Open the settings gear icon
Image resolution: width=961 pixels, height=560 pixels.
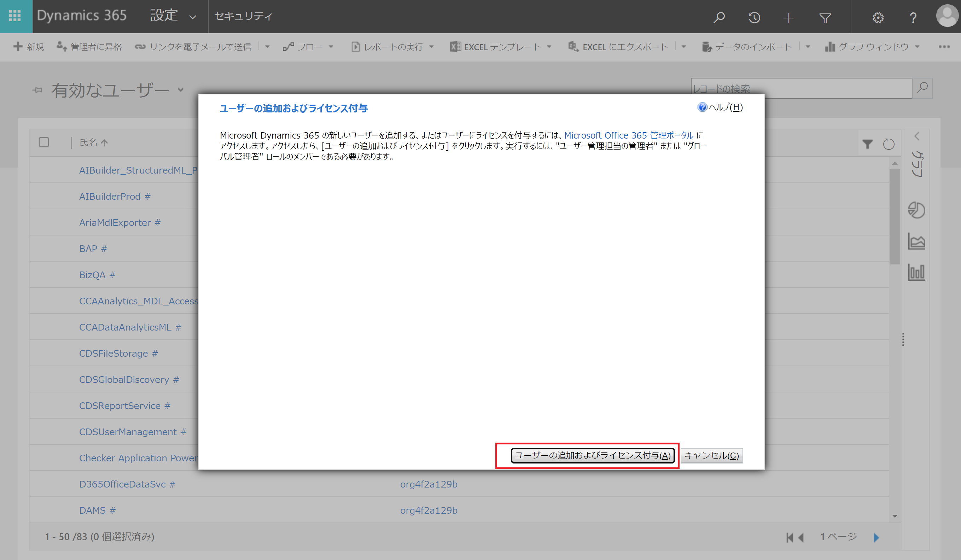coord(878,18)
